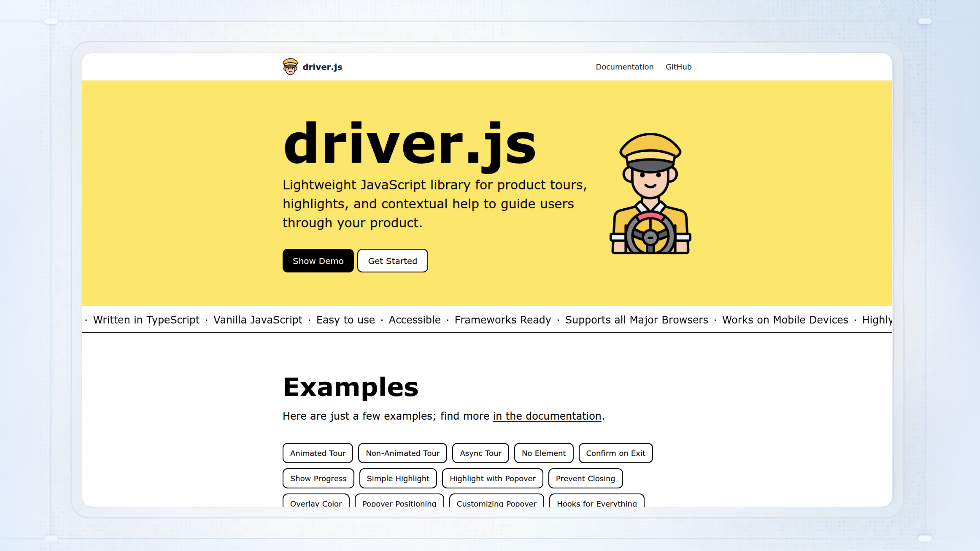Run the Non-Animated Tour example
This screenshot has width=980, height=551.
point(402,453)
